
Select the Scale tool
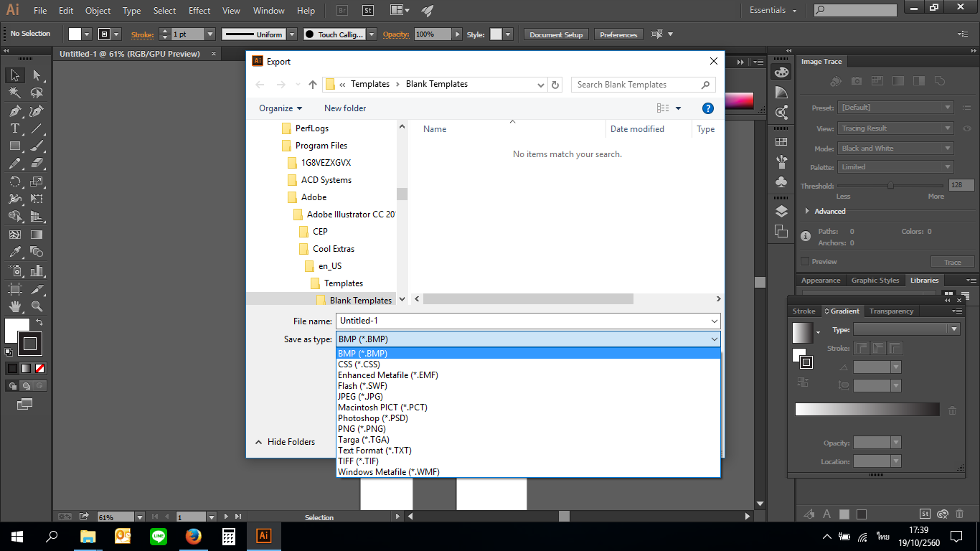click(37, 182)
